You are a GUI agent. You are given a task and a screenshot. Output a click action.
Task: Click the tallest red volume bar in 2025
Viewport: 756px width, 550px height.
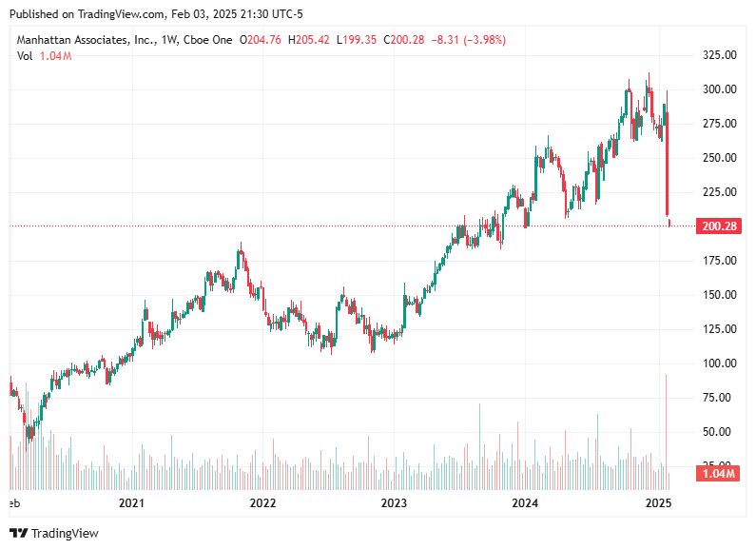(667, 432)
